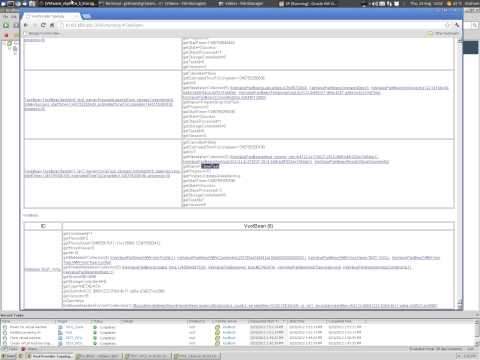The image size is (480, 360).
Task: Click the scrollbar down arrow of page
Action: tap(460, 307)
